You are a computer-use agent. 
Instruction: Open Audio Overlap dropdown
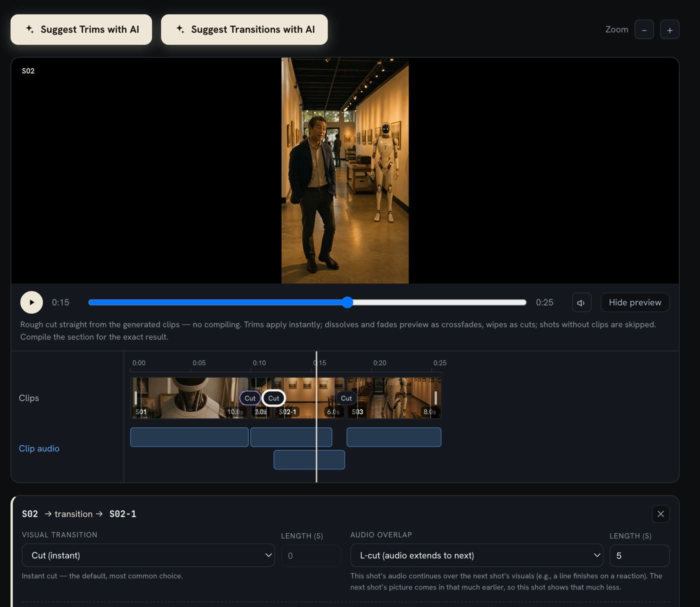(477, 555)
